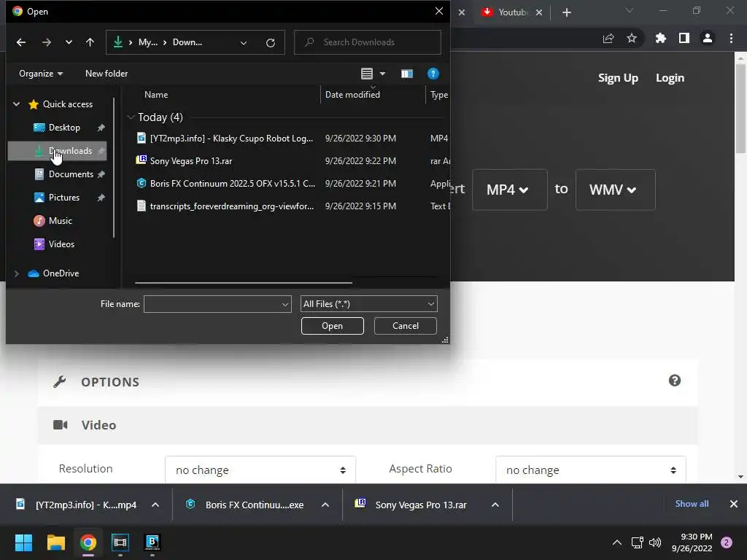
Task: Open options help question icon
Action: tap(675, 381)
